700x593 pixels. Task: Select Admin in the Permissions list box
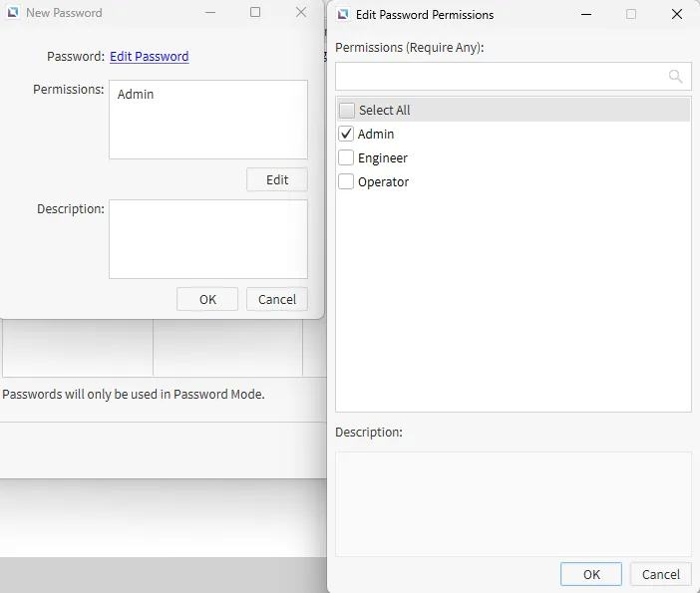coord(136,95)
